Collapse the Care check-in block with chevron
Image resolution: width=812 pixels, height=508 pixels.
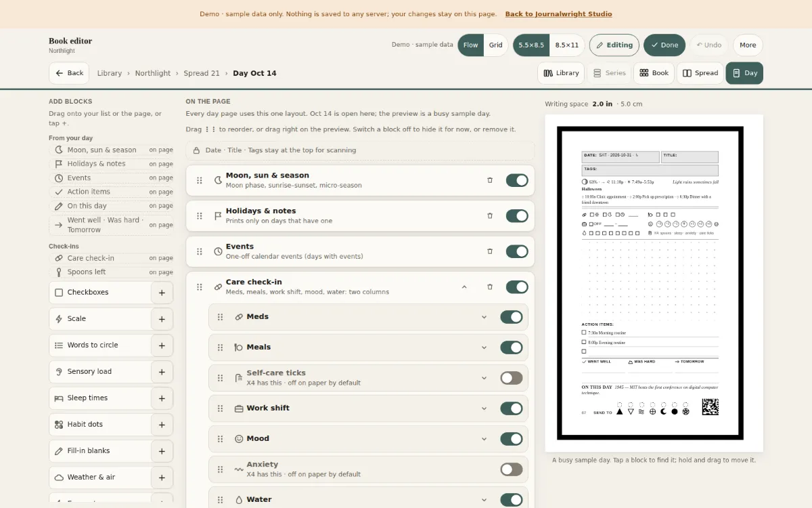(464, 287)
